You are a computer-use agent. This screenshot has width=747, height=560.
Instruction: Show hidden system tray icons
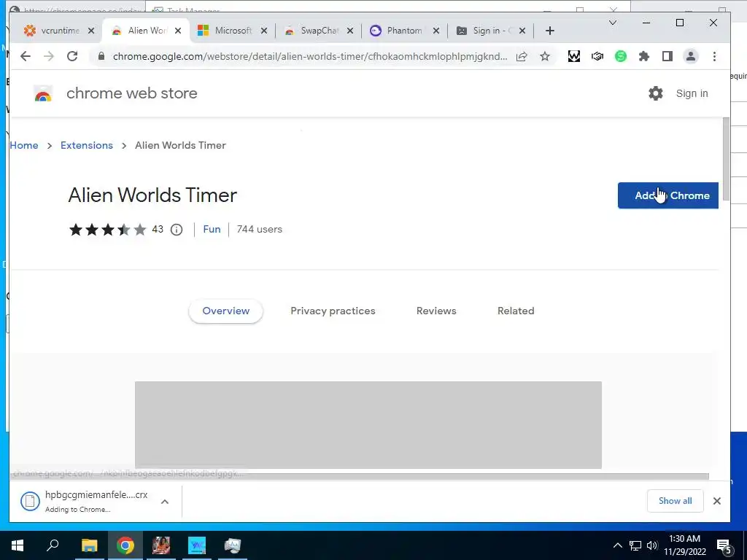tap(617, 545)
